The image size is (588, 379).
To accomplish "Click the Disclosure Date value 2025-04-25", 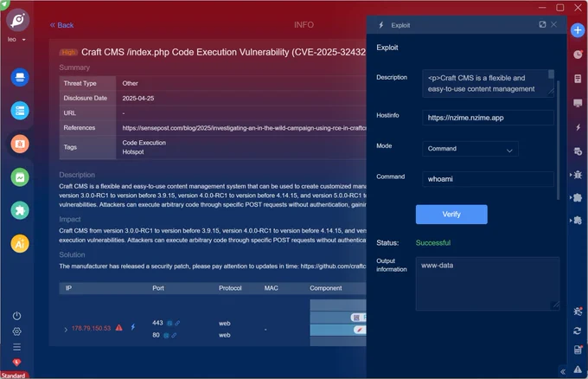I will pyautogui.click(x=138, y=99).
